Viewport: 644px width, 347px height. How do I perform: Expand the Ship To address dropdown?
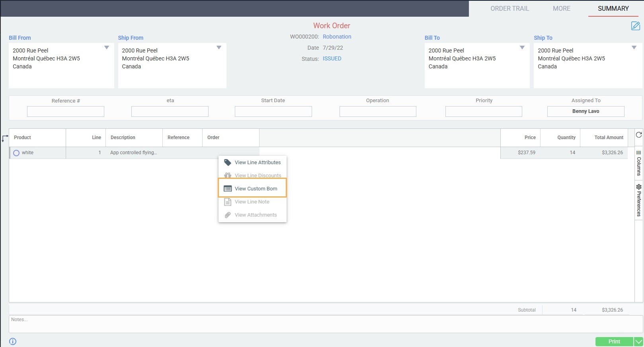pos(634,48)
